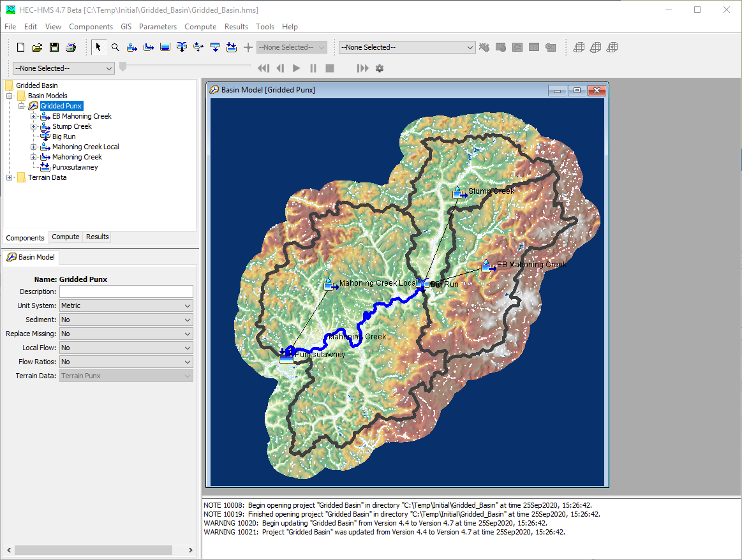Select the Arrow pointer tool
The width and height of the screenshot is (742, 560).
pyautogui.click(x=98, y=47)
